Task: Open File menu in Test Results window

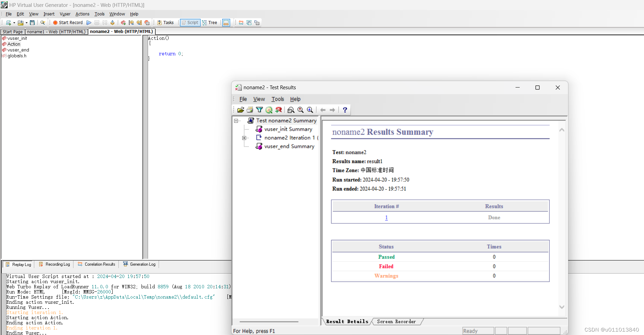Action: pyautogui.click(x=243, y=99)
